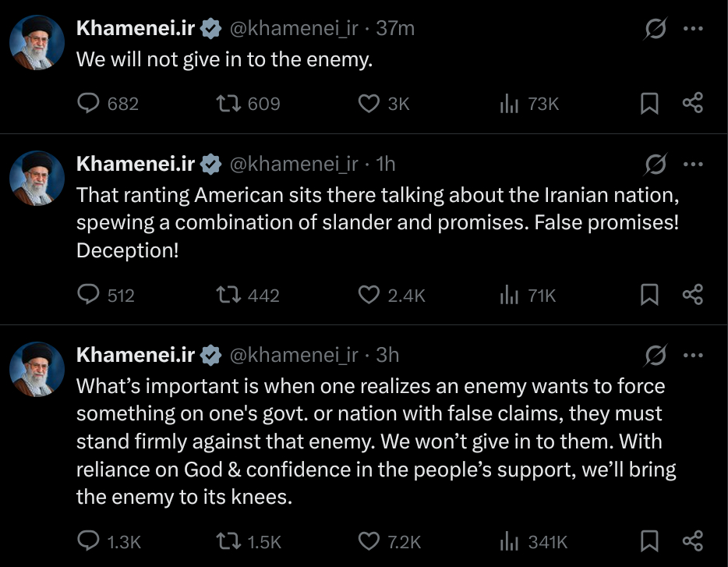Viewport: 728px width, 567px height.
Task: Click the profile avatar on the 3h post
Action: tap(37, 369)
